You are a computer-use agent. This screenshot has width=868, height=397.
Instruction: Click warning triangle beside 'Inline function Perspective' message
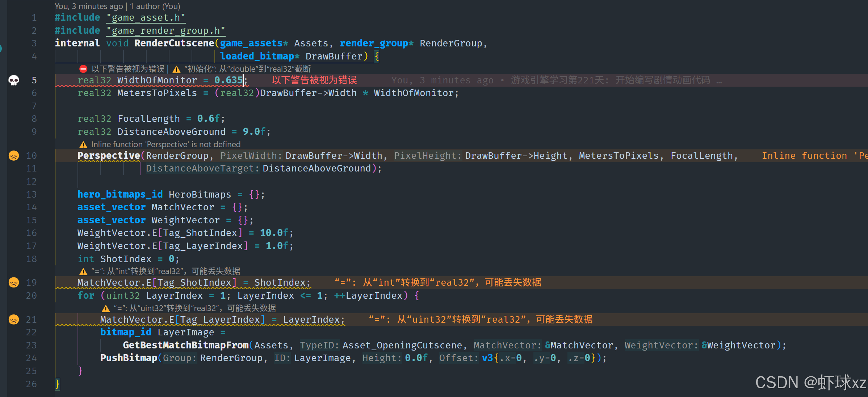pos(83,145)
